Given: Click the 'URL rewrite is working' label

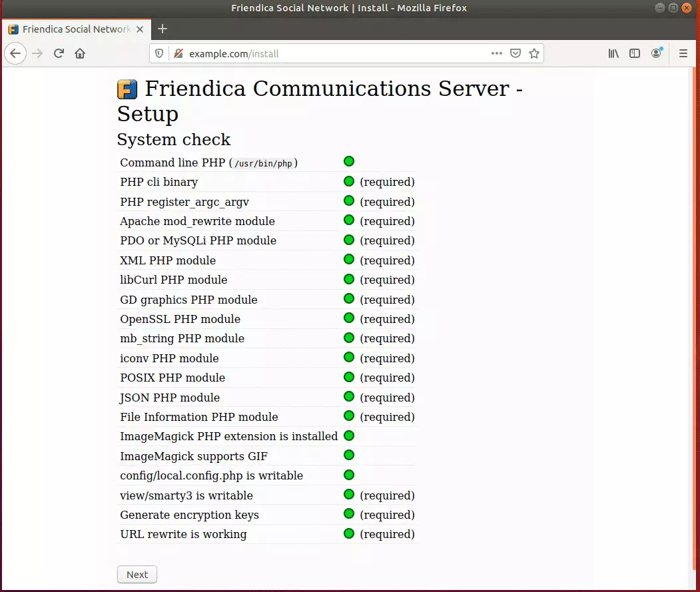Looking at the screenshot, I should (x=183, y=535).
